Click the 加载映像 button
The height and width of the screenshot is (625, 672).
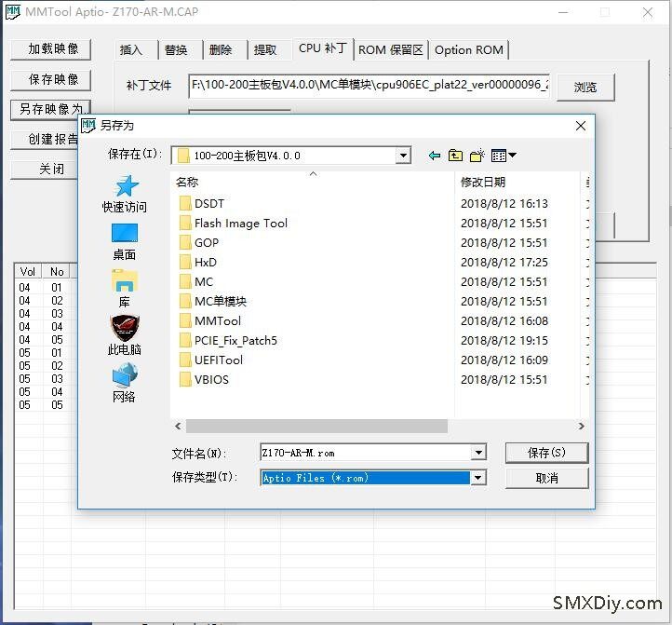point(50,49)
